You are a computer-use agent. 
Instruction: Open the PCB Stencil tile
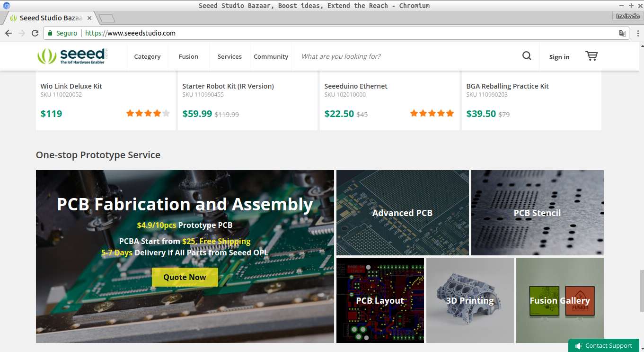tap(538, 213)
